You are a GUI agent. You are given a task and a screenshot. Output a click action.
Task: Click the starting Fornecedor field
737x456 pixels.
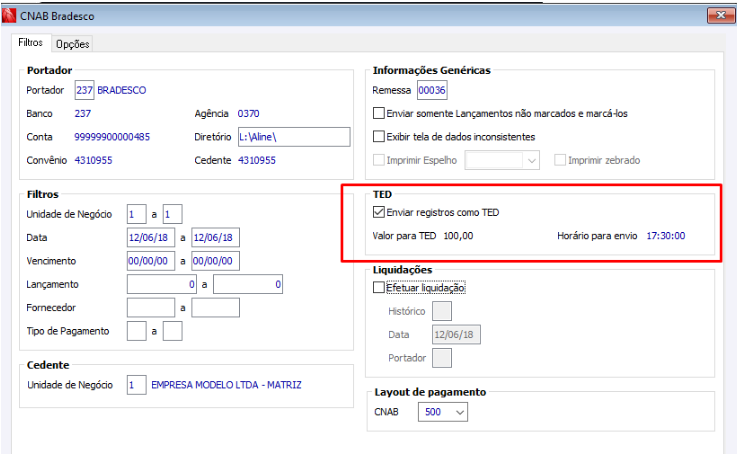click(151, 308)
